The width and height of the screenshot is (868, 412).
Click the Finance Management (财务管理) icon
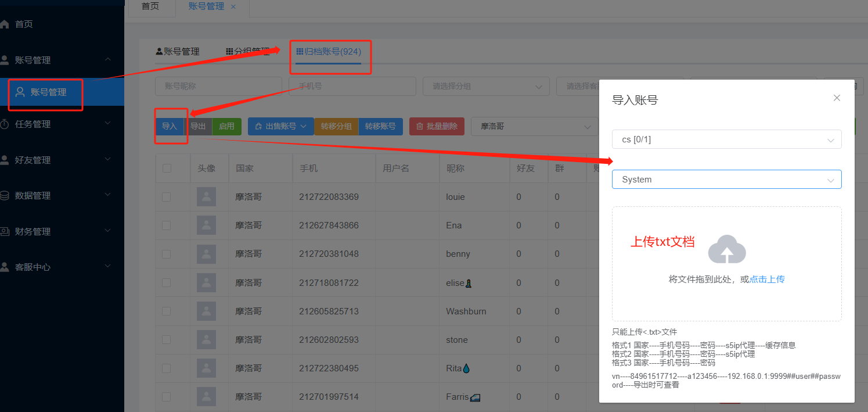(x=5, y=231)
